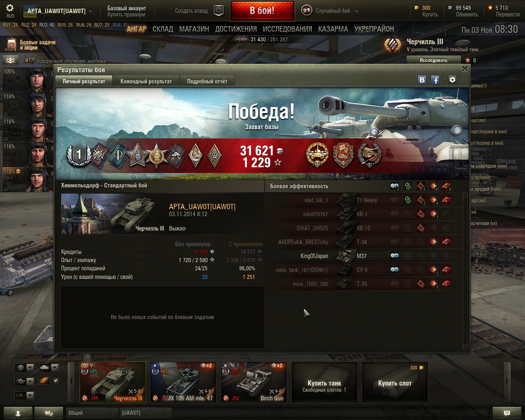Viewport: 525px width, 420px height.
Task: Share battle result on Facebook
Action: 435,80
